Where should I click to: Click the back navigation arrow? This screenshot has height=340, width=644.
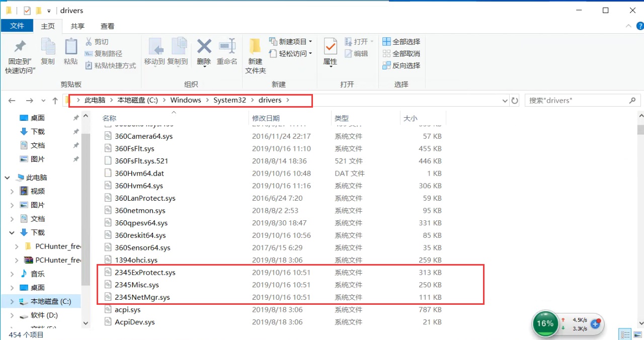[x=12, y=100]
